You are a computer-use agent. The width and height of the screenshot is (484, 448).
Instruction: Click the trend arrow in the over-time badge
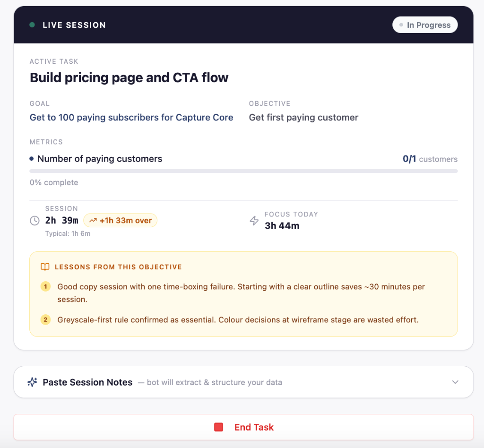[x=93, y=221]
